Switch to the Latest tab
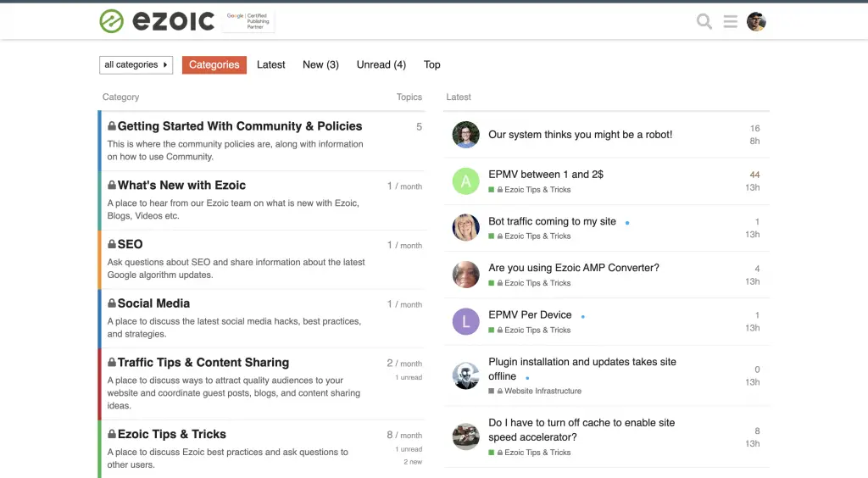This screenshot has width=868, height=478. [x=270, y=64]
